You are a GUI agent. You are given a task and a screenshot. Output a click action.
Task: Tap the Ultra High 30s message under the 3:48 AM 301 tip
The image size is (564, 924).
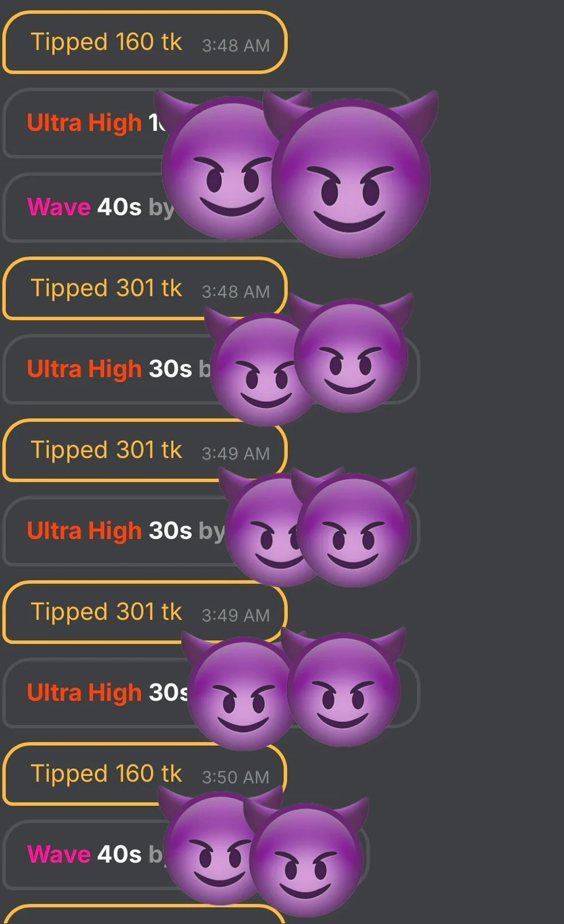pos(211,369)
